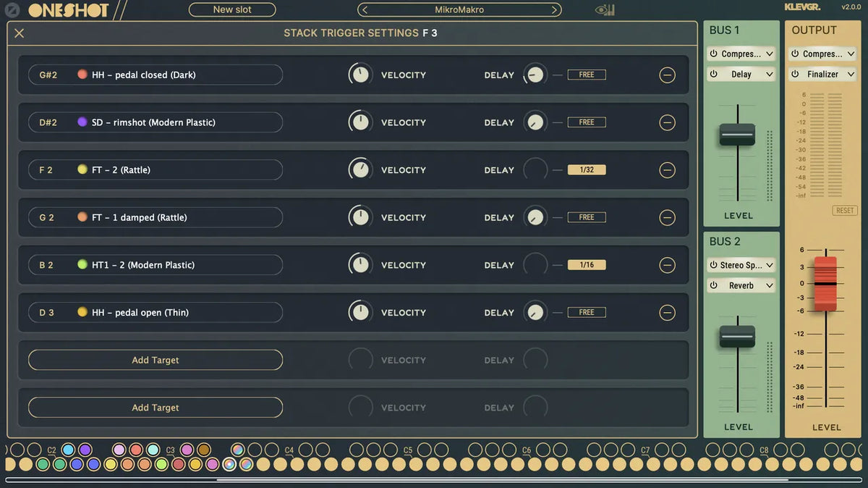This screenshot has height=488, width=868.
Task: Click the red Output level fader
Action: 825,283
